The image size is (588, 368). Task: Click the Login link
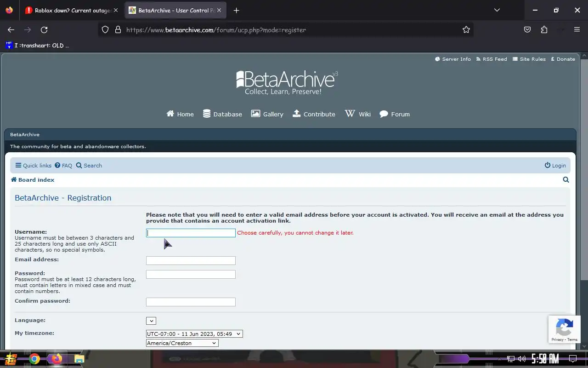click(x=555, y=166)
